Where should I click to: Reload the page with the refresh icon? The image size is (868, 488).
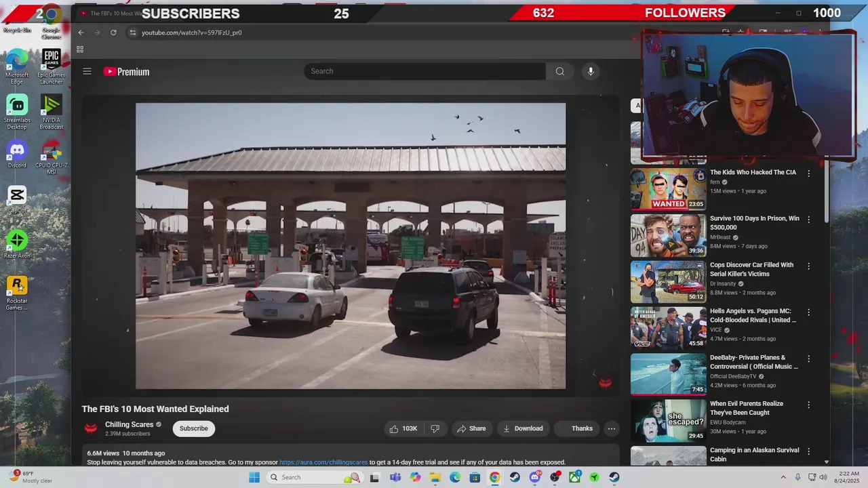click(113, 33)
